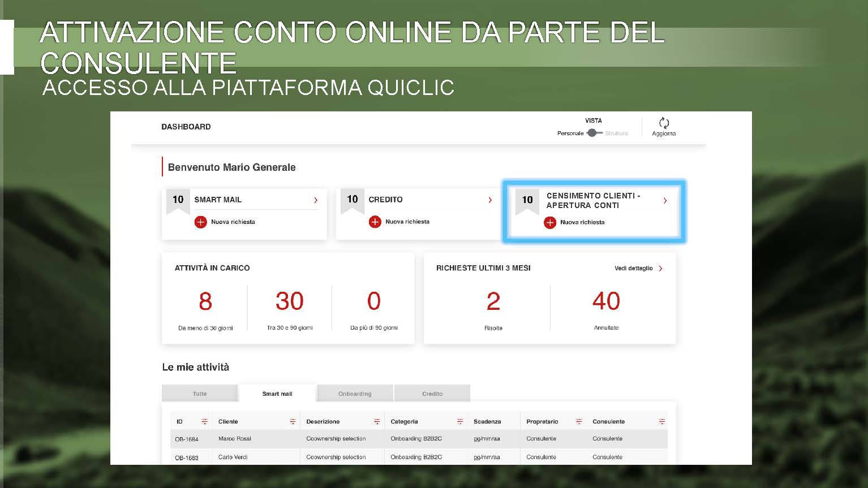Click the 2 Risolte count
Viewport: 868px width, 488px height.
point(493,301)
